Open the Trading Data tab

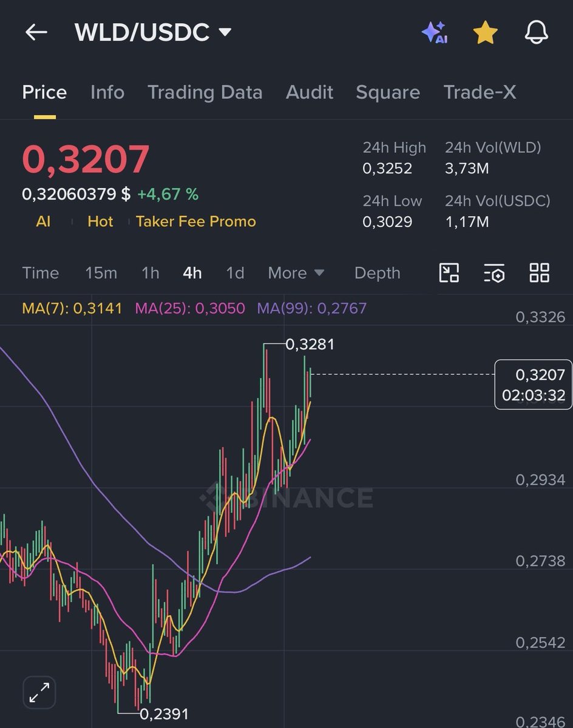point(205,92)
